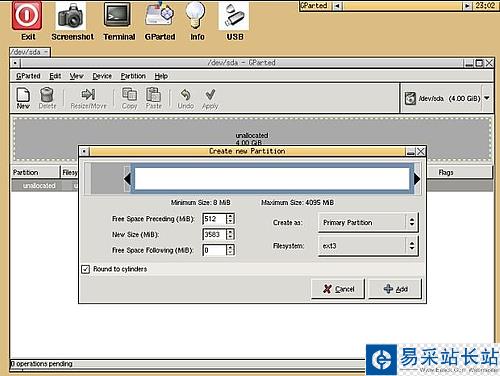This screenshot has height=376, width=500.
Task: Click the GParted pager label in top panel
Action: click(314, 6)
